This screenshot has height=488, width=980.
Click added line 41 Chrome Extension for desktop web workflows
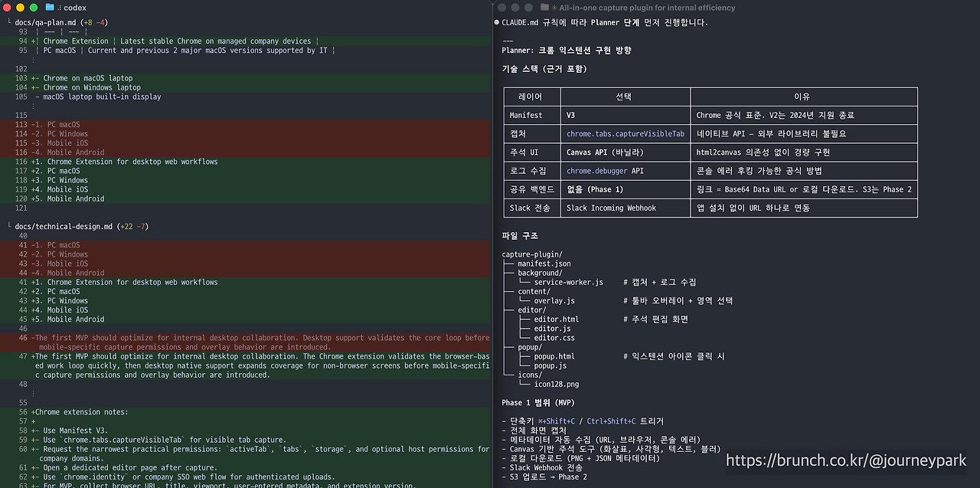[x=245, y=282]
